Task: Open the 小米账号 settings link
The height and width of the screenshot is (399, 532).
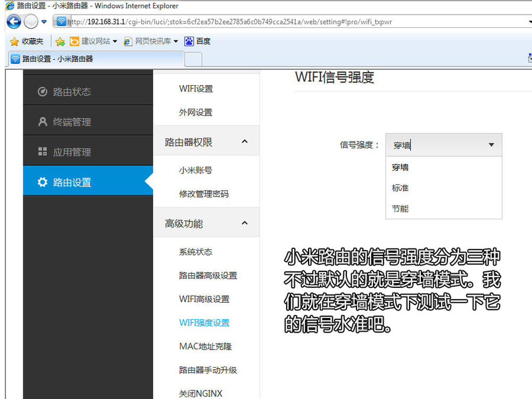Action: [196, 170]
